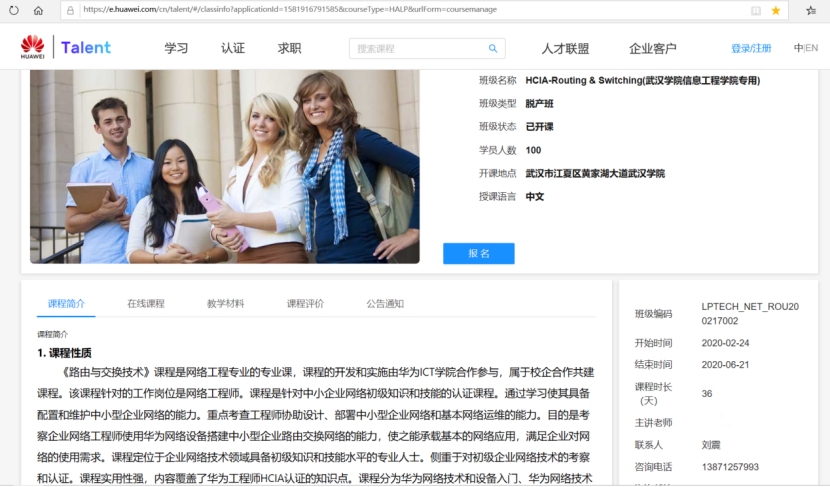This screenshot has width=830, height=487.
Task: Click the location 武汉市江夏区黄家湖大道武汉学院
Action: click(x=595, y=174)
